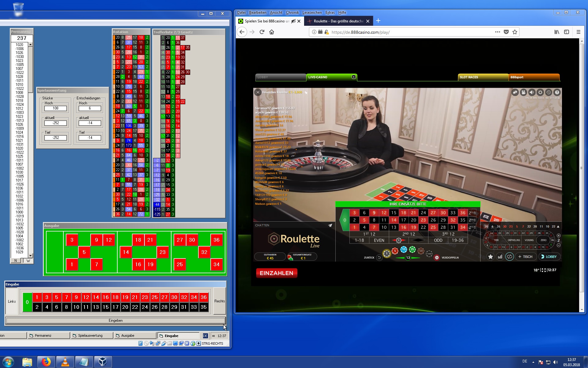The height and width of the screenshot is (368, 588).
Task: Toggle the autoplay repeat circular button
Action: 509,257
